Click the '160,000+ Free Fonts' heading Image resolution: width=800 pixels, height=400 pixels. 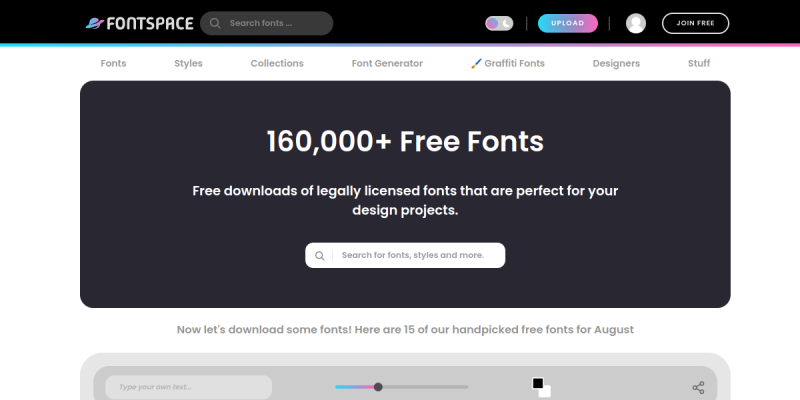(405, 141)
